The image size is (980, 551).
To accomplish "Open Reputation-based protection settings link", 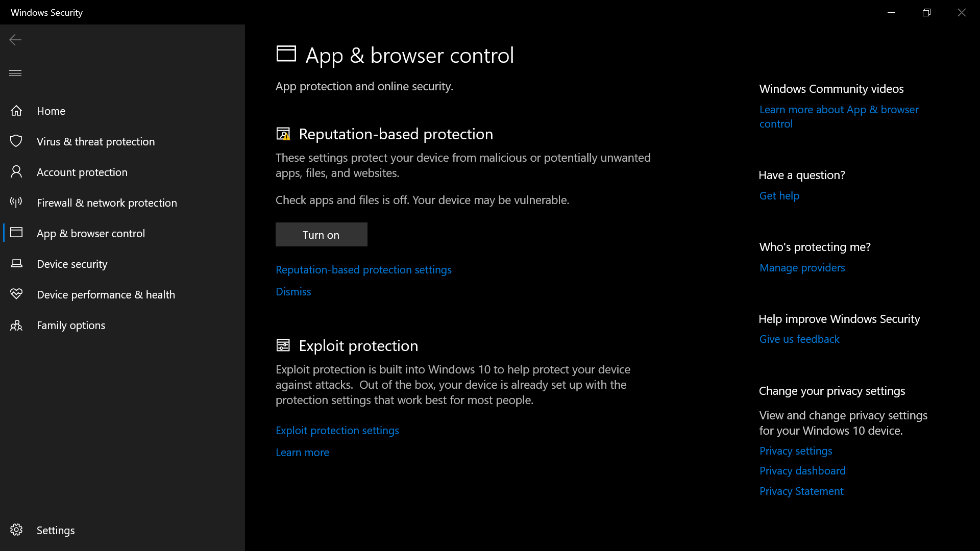I will pyautogui.click(x=363, y=269).
